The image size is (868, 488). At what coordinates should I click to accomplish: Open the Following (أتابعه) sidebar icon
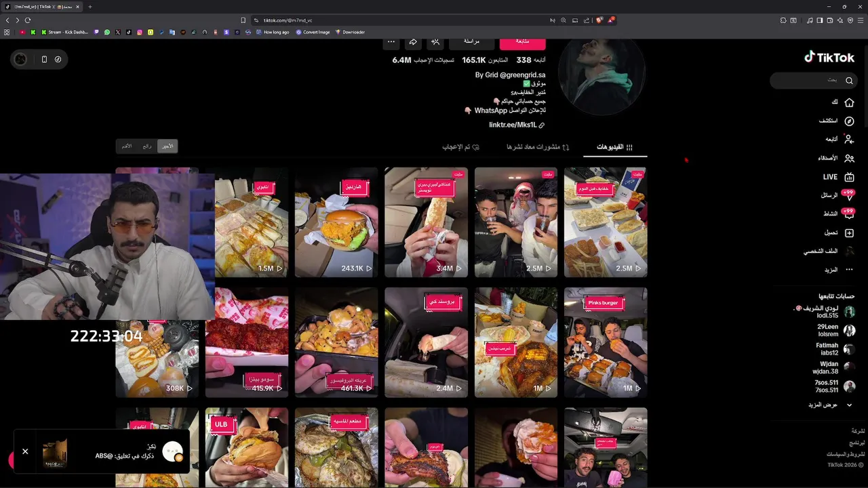(849, 139)
